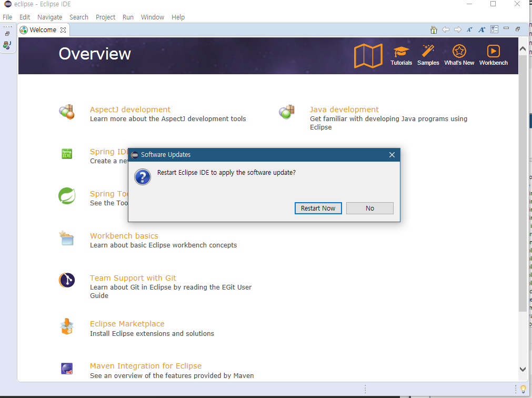Open Java development link
This screenshot has width=532, height=398.
(x=344, y=110)
